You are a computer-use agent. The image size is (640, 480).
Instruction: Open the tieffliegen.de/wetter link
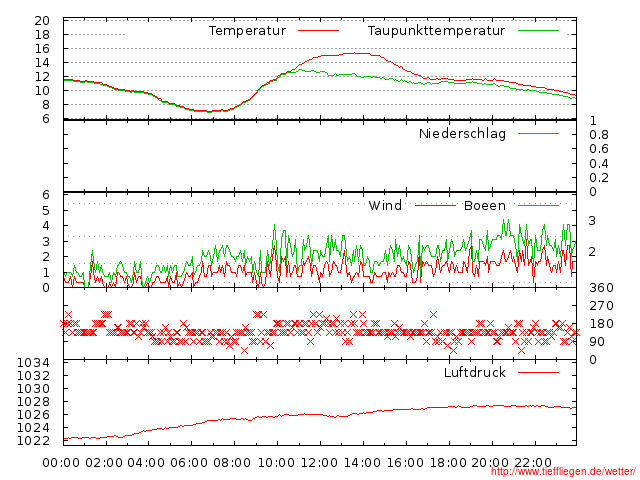[563, 471]
